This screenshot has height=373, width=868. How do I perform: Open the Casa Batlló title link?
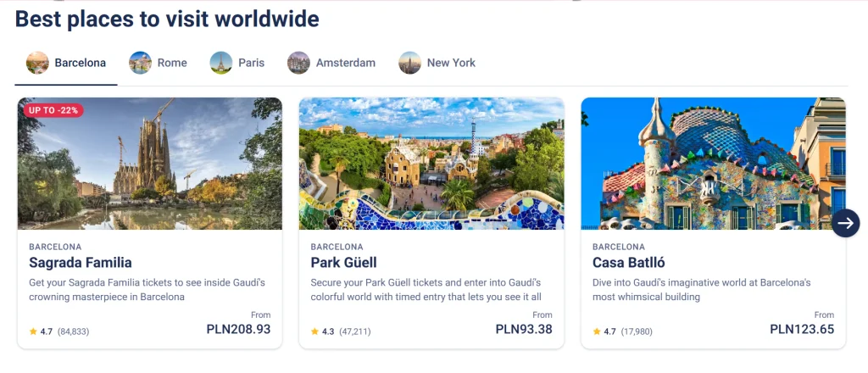coord(628,263)
